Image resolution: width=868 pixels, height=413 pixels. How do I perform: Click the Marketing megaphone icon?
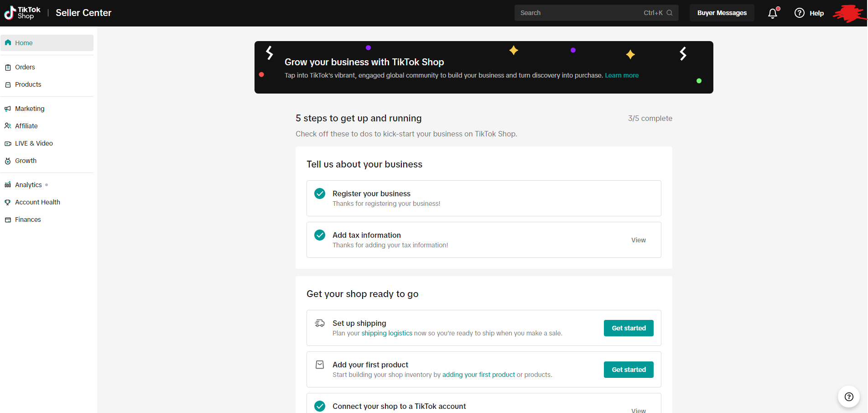[8, 109]
